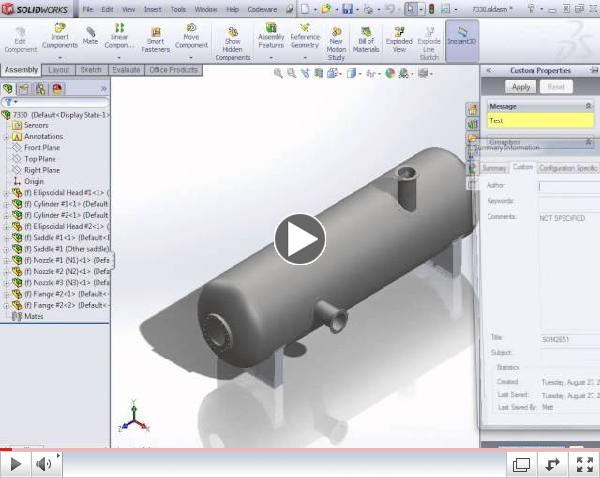600x478 pixels.
Task: Play the video using center play button
Action: (x=299, y=238)
